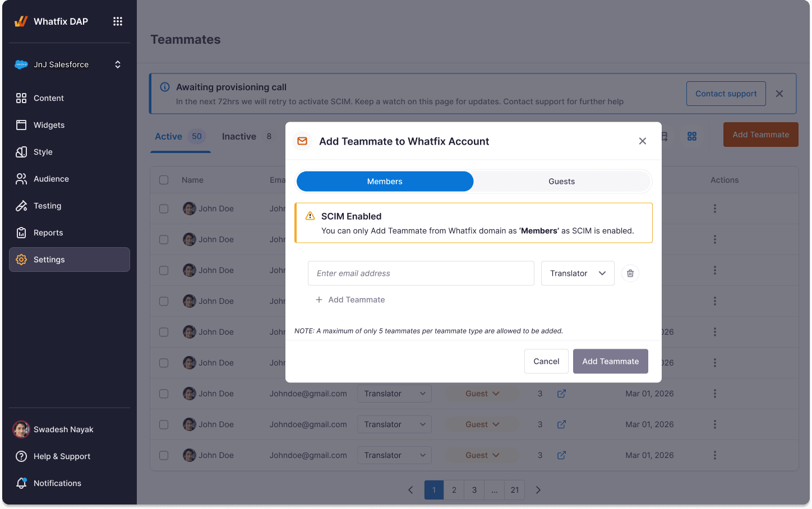Image resolution: width=812 pixels, height=509 pixels.
Task: Open the actions menu for the first John Doe row
Action: coord(715,209)
